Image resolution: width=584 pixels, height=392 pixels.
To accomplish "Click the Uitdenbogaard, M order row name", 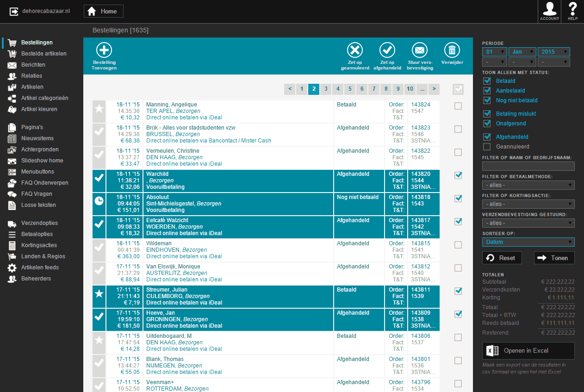I will coord(169,336).
